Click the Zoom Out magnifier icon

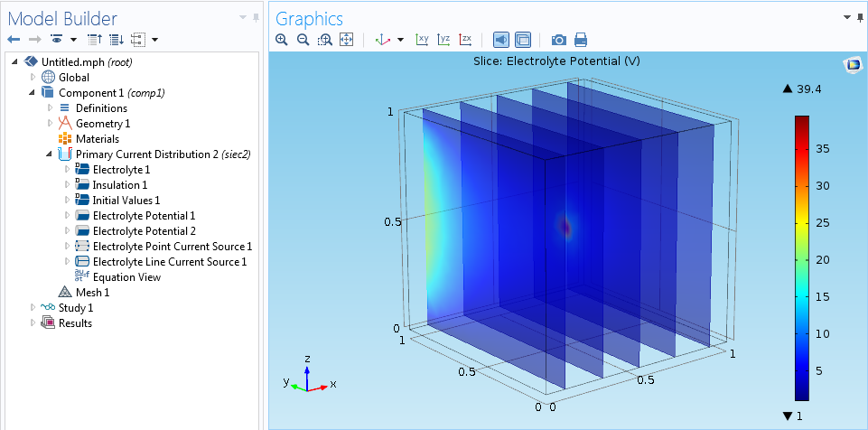tap(303, 40)
